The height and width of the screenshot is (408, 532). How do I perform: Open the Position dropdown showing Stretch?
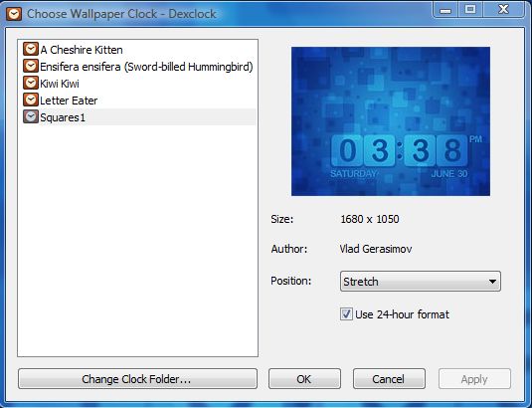420,281
